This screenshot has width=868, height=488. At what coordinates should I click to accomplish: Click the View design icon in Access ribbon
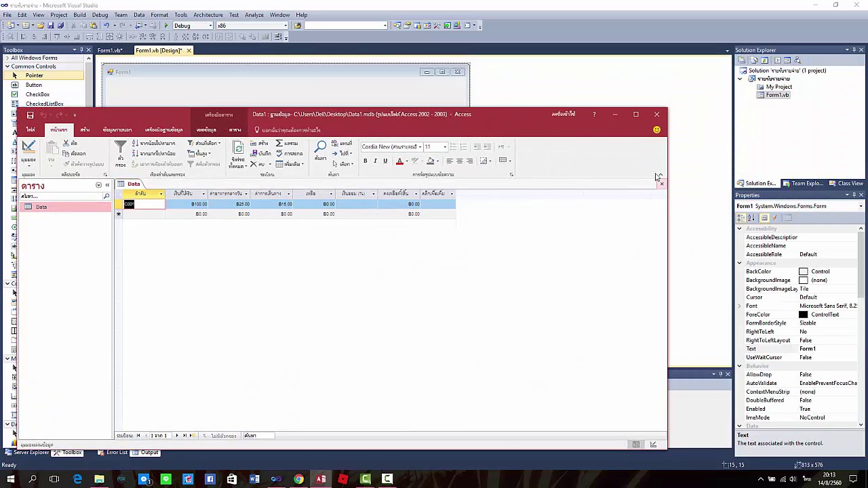[x=28, y=146]
